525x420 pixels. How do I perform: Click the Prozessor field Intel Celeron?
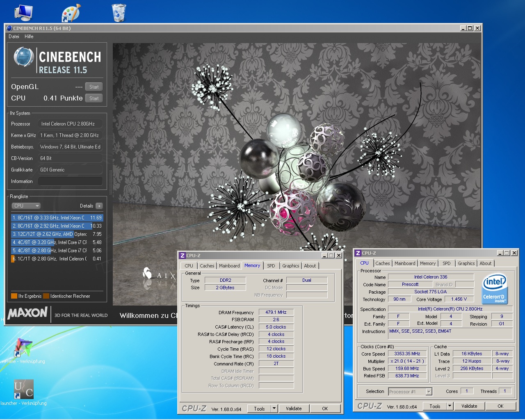pyautogui.click(x=70, y=124)
